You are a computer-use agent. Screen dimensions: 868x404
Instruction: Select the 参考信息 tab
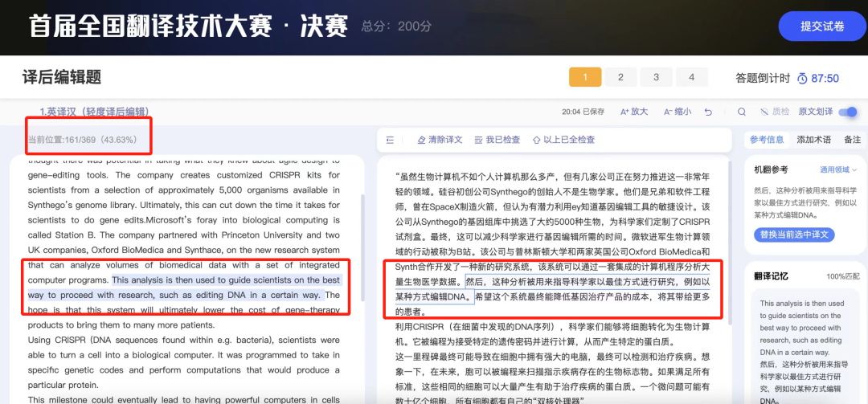tap(766, 139)
